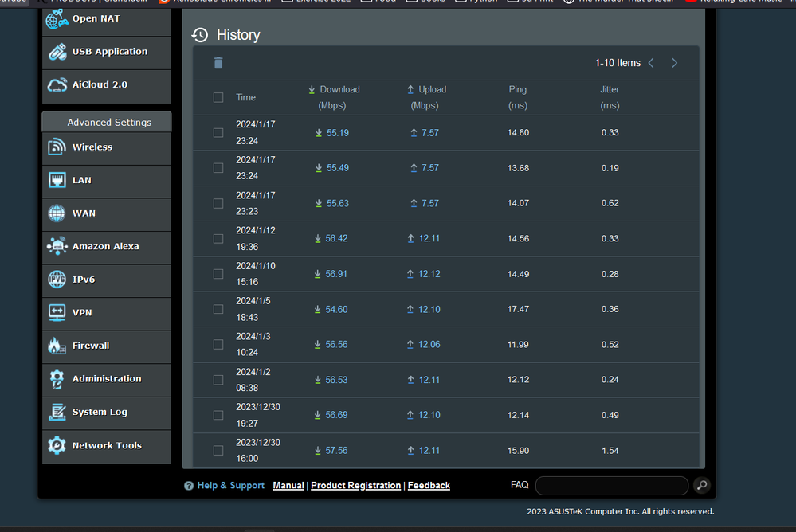Go to previous page of history items
The image size is (796, 532).
click(651, 63)
